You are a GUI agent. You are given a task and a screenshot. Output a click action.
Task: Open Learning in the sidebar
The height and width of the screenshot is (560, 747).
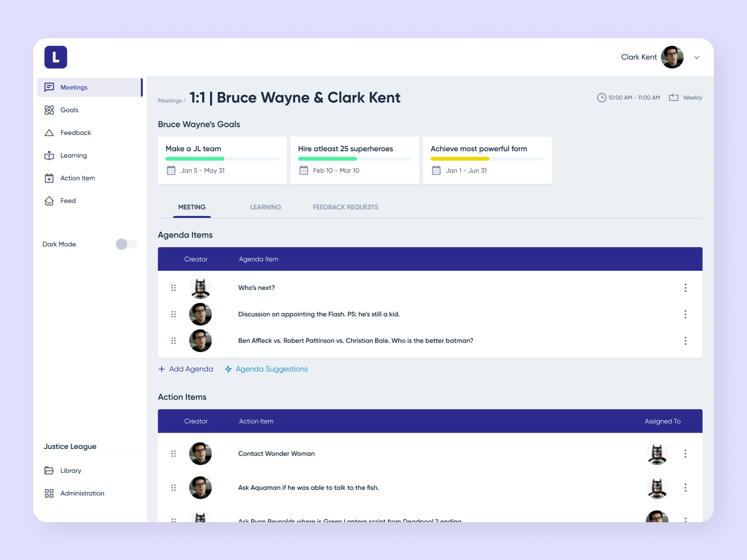[x=73, y=155]
